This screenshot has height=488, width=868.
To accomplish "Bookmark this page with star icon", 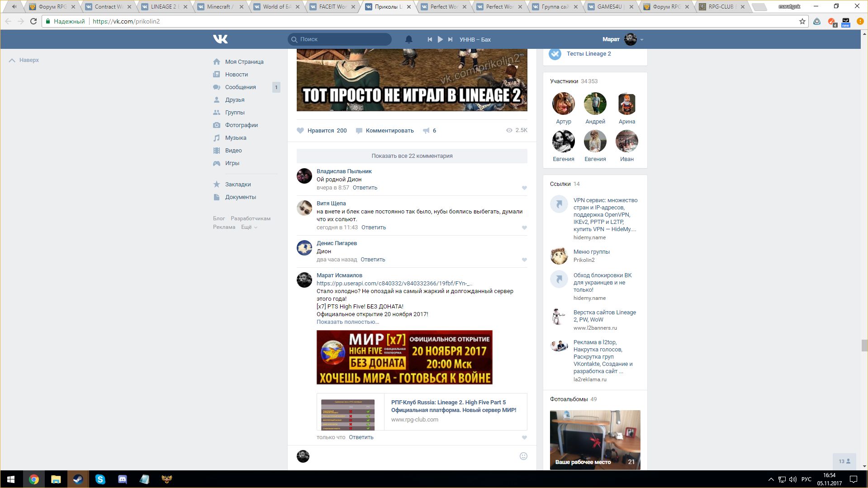I will coord(802,21).
